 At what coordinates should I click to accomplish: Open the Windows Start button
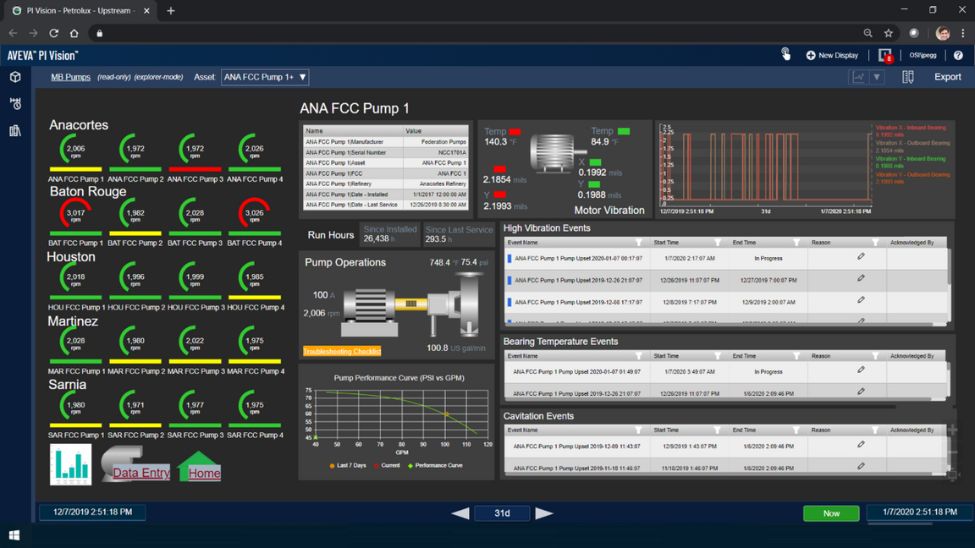tap(15, 535)
